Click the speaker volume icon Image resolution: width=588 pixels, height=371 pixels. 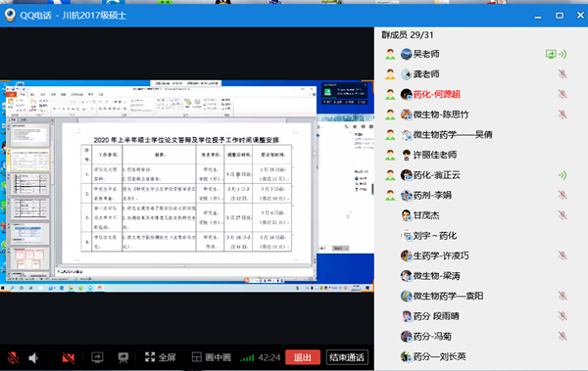coord(33,358)
